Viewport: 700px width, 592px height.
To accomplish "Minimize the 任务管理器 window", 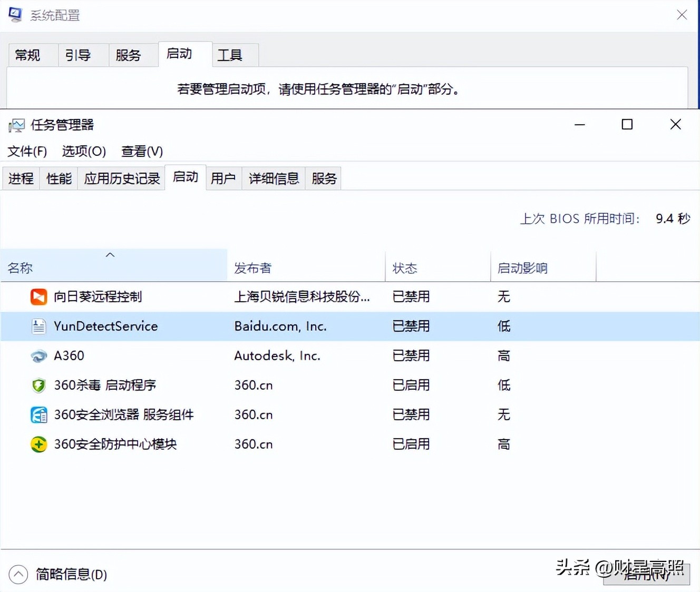I will [x=580, y=125].
